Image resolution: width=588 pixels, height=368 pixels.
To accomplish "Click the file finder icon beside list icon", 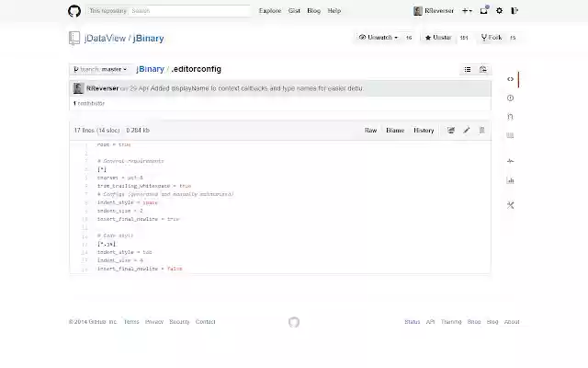I will tap(483, 70).
